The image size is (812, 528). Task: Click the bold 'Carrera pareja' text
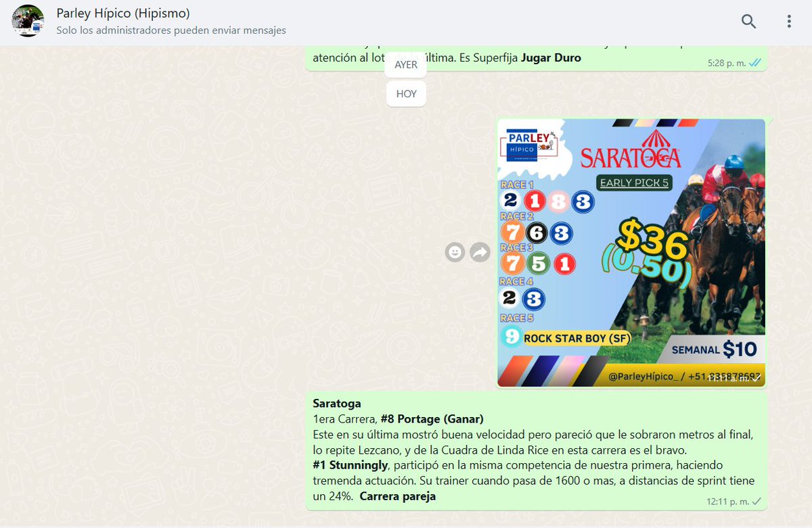pyautogui.click(x=398, y=497)
